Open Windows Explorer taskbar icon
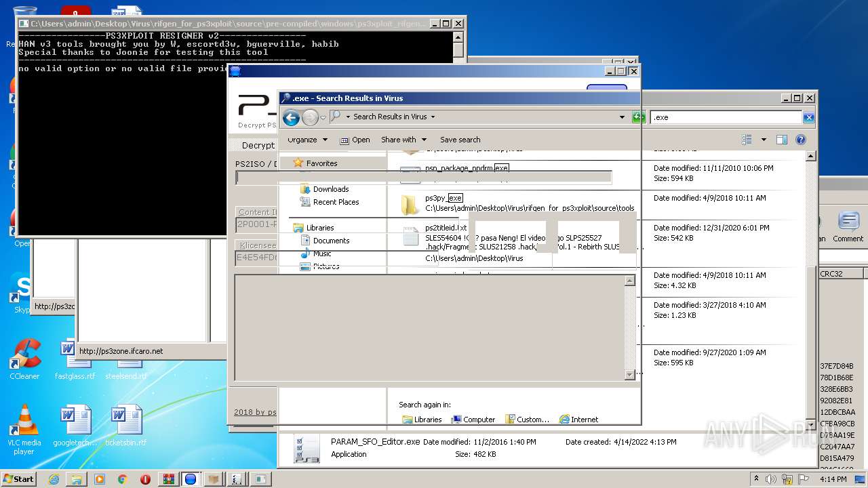The image size is (868, 488). click(x=77, y=479)
